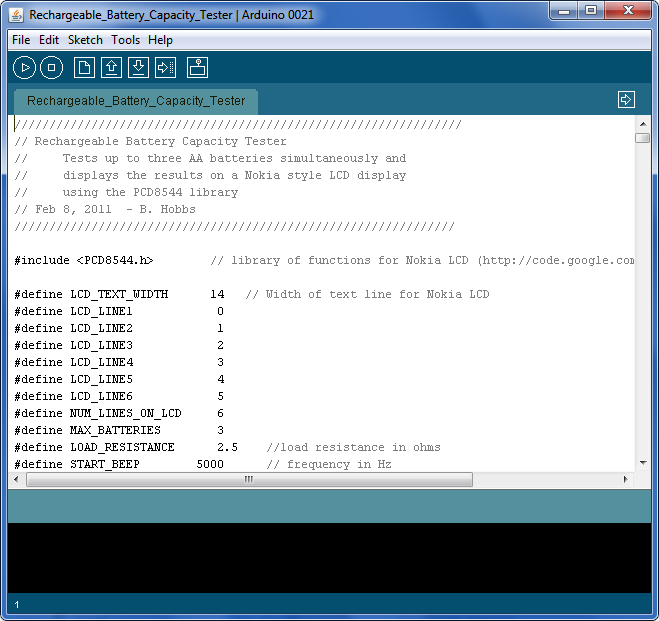Click the vertical scrollbar thumb
The height and width of the screenshot is (621, 659).
[x=643, y=138]
